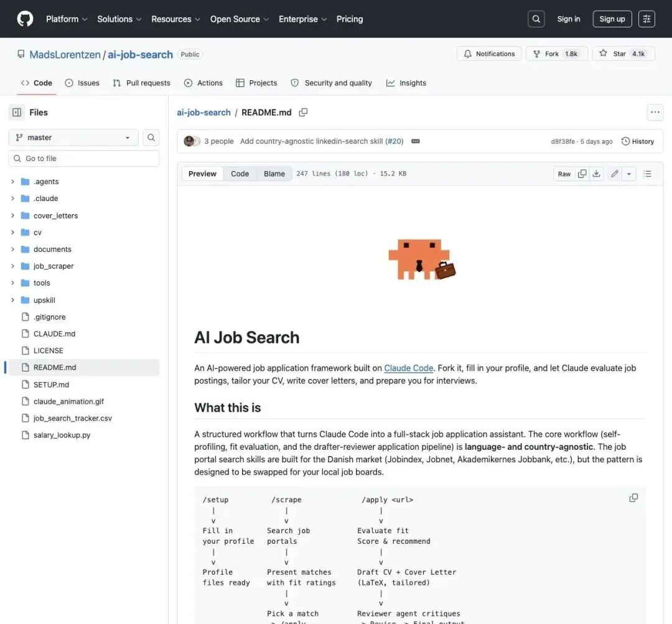672x624 pixels.
Task: Switch to the Actions tab
Action: [203, 83]
